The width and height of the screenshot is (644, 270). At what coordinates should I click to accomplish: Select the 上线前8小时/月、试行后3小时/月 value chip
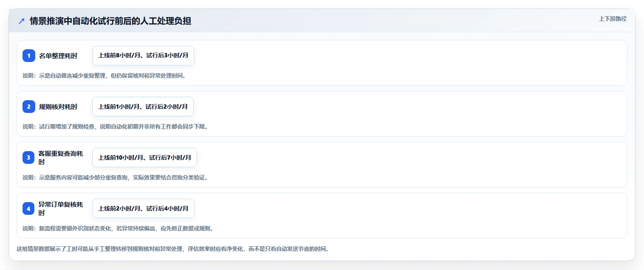tap(143, 56)
